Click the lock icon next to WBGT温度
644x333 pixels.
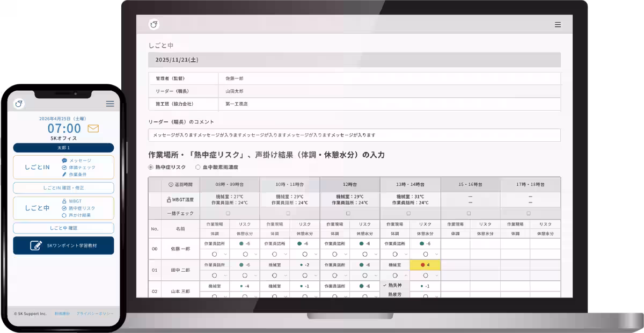169,199
